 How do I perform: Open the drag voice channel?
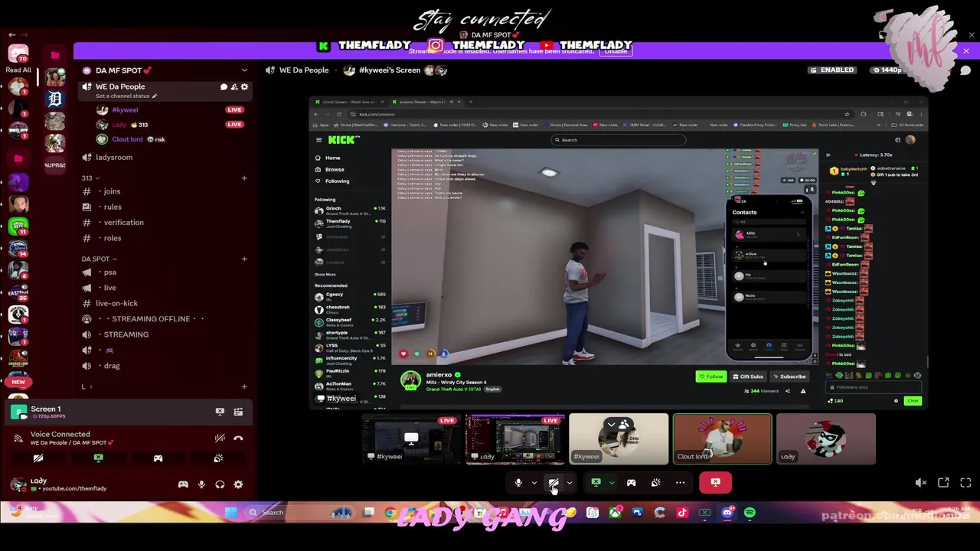pos(112,366)
